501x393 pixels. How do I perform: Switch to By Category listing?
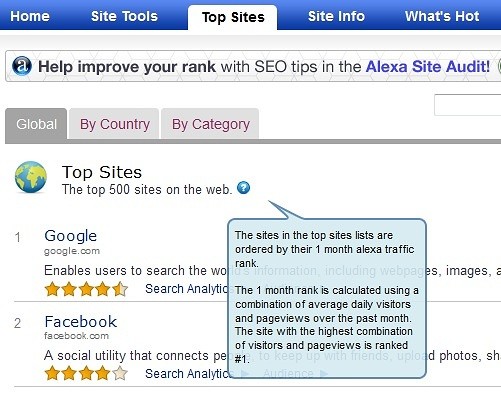(210, 124)
